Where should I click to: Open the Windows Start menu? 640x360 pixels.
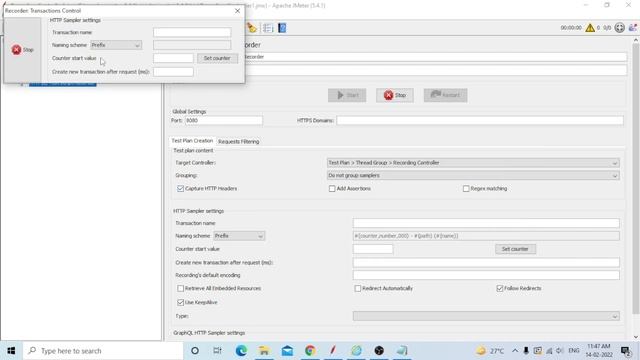(11, 351)
